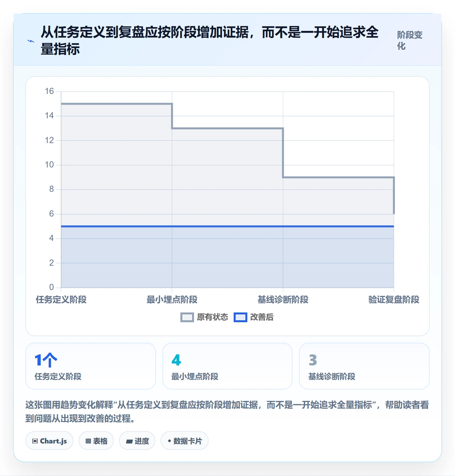The image size is (455, 476).
Task: Click the chart x-axis label 基线诊断阶段
Action: [283, 299]
